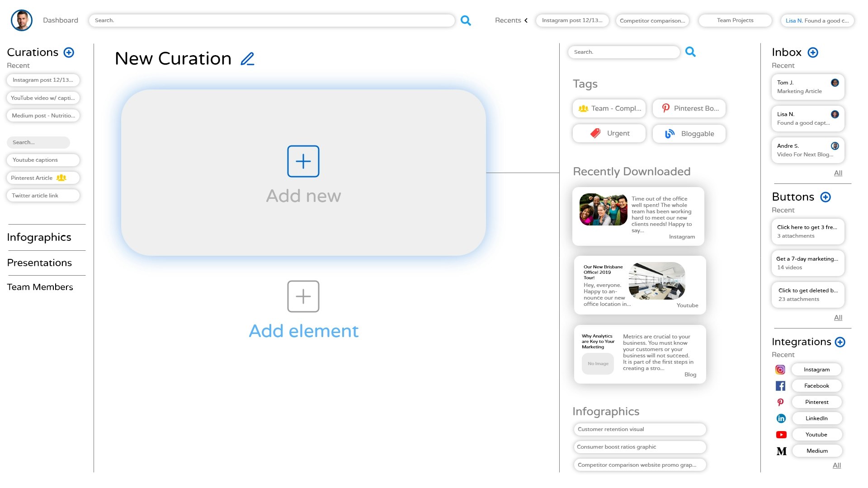Click the top bar search magnifier icon
Image resolution: width=868 pixels, height=488 pixels.
(x=466, y=20)
